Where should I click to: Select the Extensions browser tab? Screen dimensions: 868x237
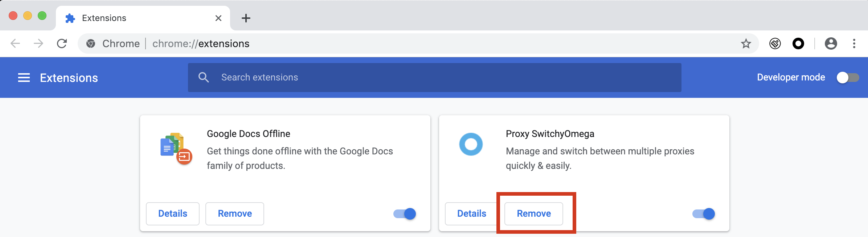[143, 18]
